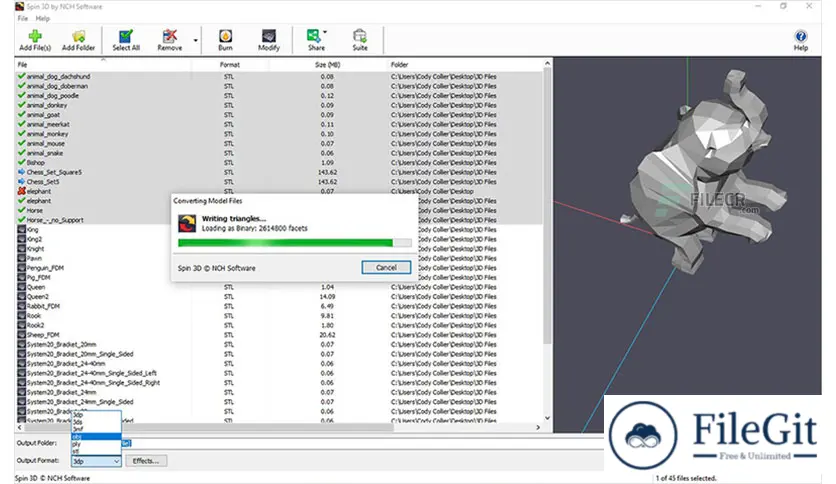Choose 3ds in the format dropdown list
The image size is (836, 484).
96,422
